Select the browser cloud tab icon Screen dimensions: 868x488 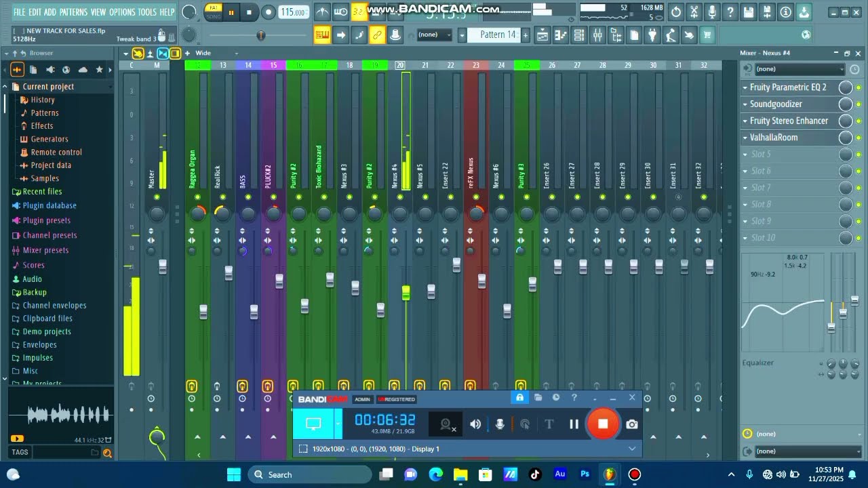coord(83,70)
